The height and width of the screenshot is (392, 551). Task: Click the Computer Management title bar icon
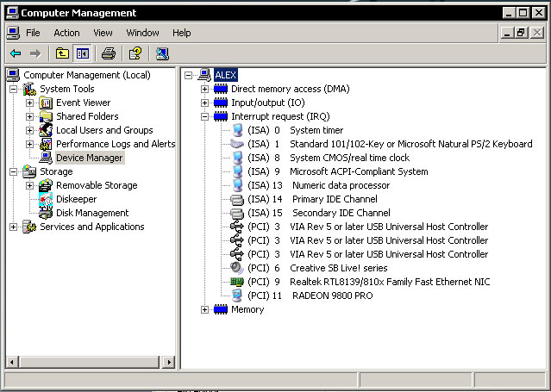(x=12, y=13)
